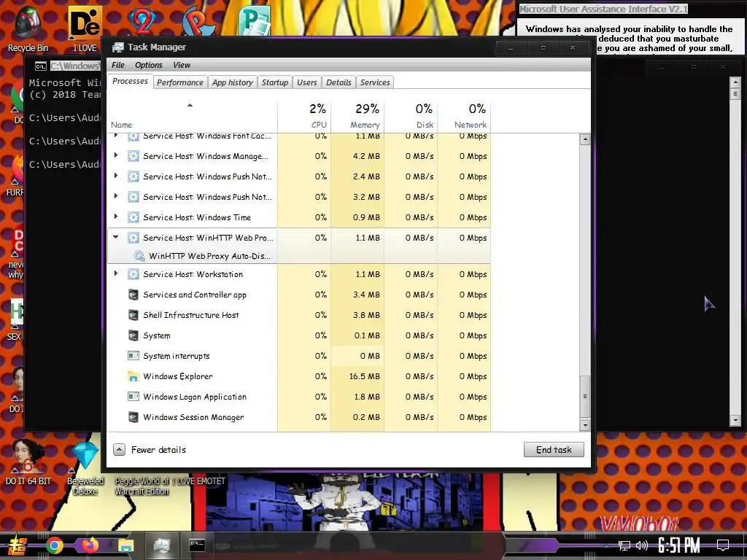Click the System interrupts process icon

click(133, 356)
